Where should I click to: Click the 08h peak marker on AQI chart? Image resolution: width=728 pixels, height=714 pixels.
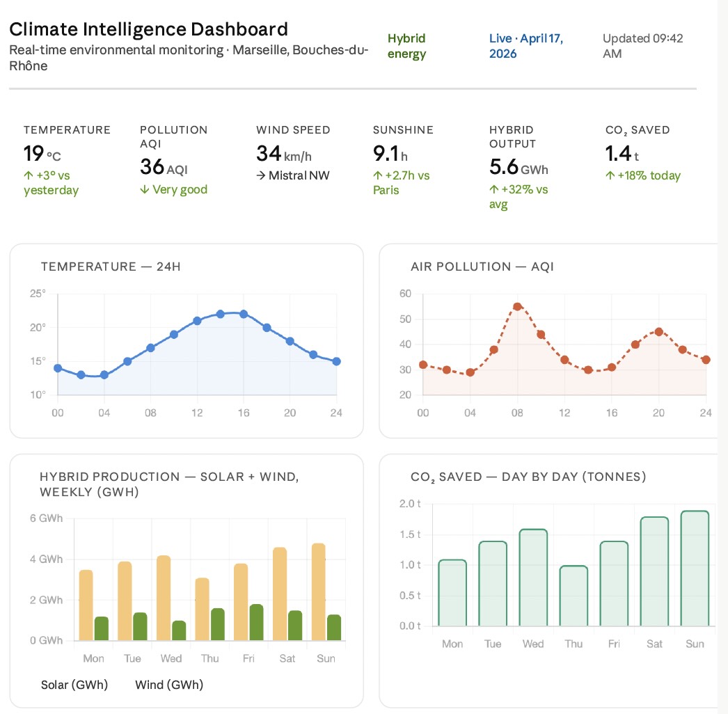pos(518,306)
